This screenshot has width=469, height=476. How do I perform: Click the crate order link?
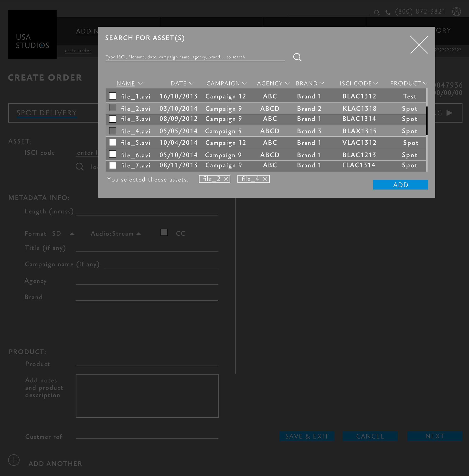click(78, 51)
